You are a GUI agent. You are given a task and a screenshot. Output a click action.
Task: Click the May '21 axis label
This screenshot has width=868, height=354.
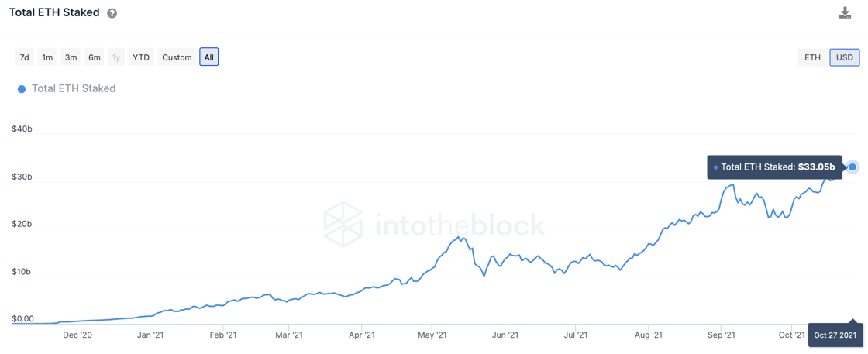click(432, 335)
